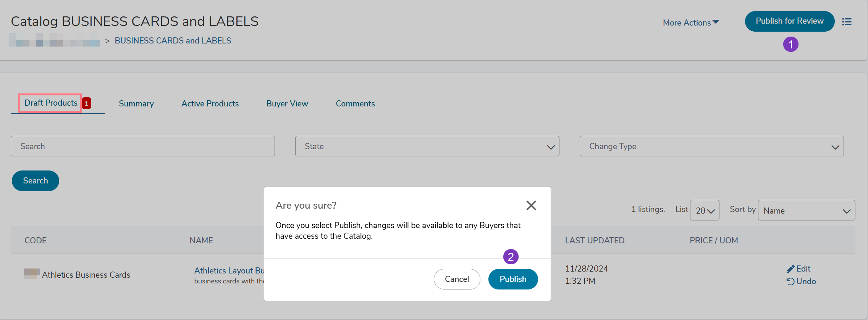
Task: Click the Athletics Business Cards thumbnail image
Action: [x=31, y=273]
